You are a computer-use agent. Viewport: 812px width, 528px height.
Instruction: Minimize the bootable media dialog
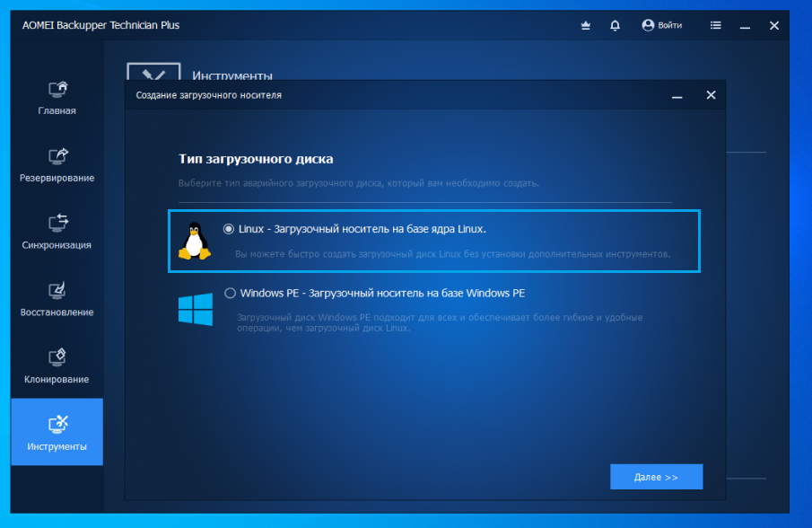point(677,96)
